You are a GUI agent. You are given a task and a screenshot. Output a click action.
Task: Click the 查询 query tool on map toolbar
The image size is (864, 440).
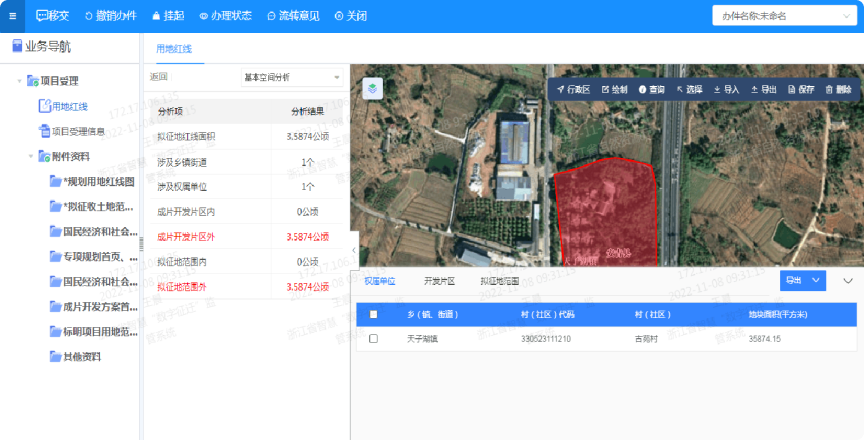pyautogui.click(x=651, y=89)
